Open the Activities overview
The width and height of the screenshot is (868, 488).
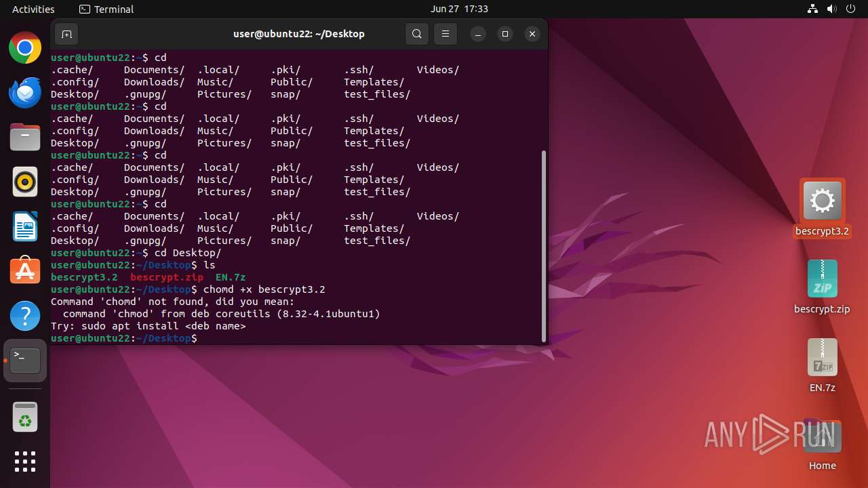[33, 9]
